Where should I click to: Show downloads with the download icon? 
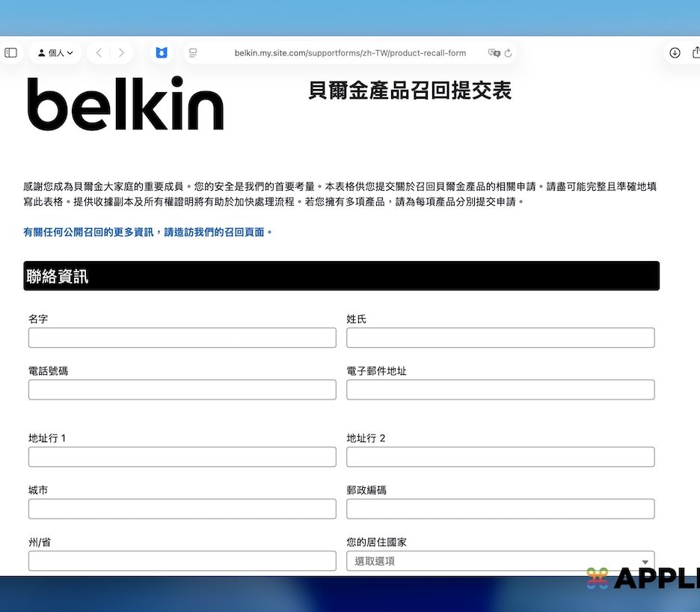(675, 53)
